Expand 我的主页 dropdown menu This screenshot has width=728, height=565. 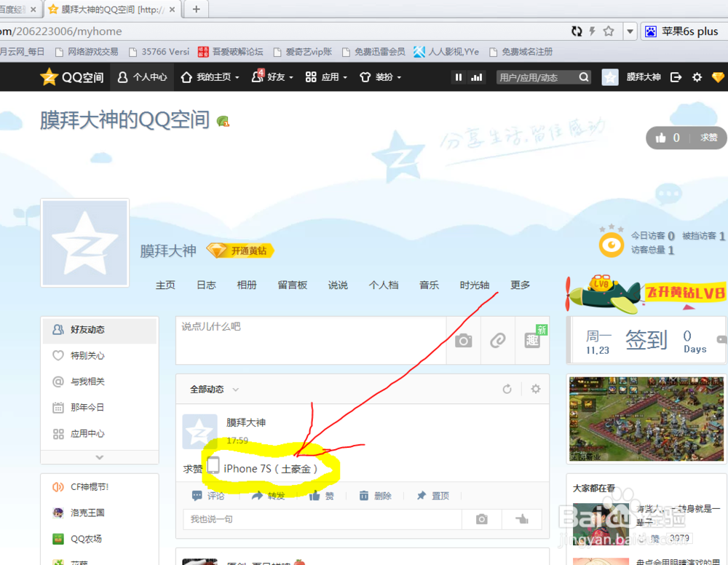click(x=210, y=77)
